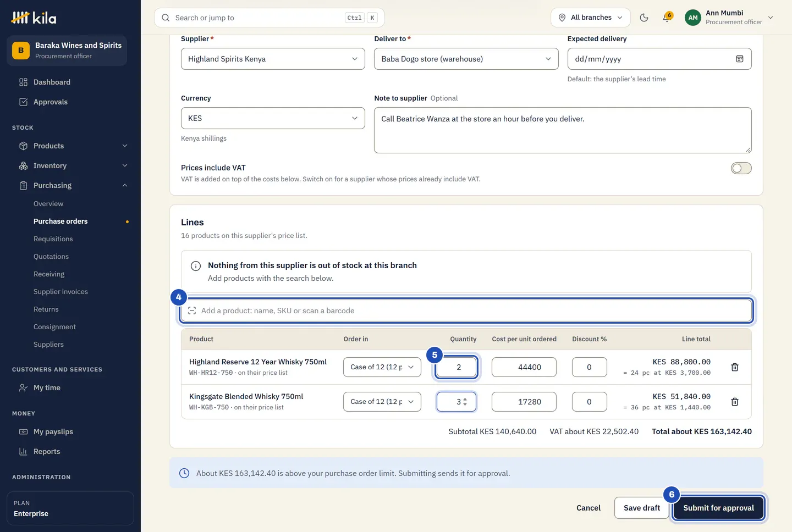Open the notifications bell
792x532 pixels.
point(667,18)
